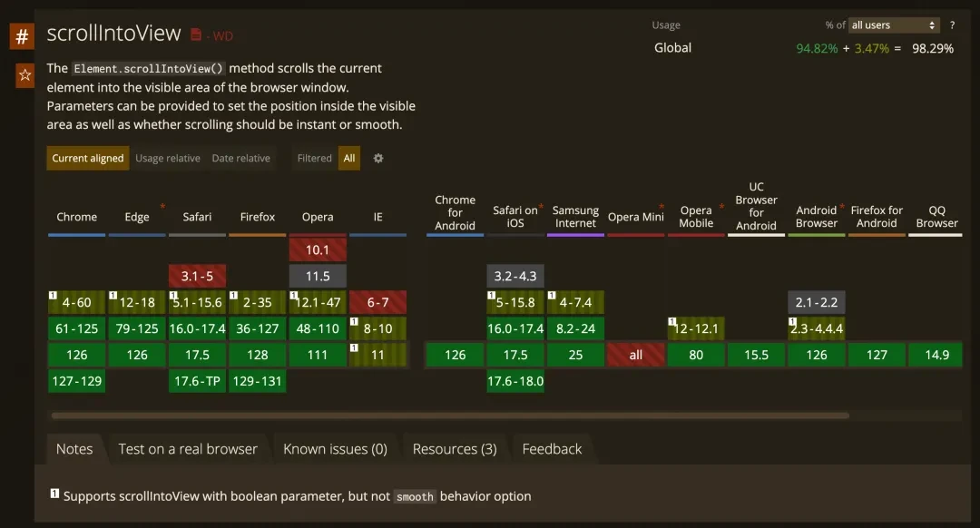
Task: Click the Firefox for Android header
Action: pos(877,217)
